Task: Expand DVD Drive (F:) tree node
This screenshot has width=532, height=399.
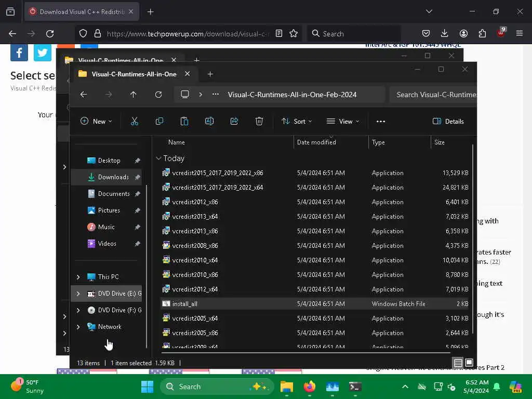Action: pos(78,310)
